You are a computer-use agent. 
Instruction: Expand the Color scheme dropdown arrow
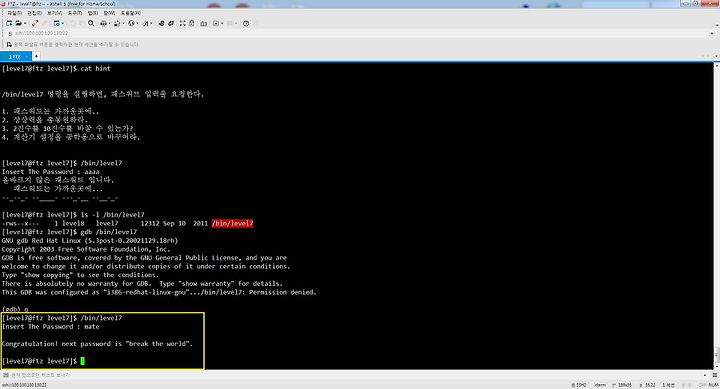(x=124, y=23)
